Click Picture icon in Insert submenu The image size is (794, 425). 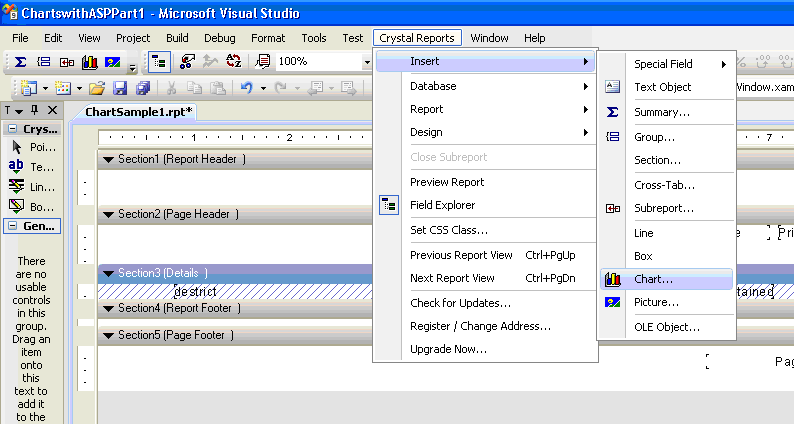pyautogui.click(x=613, y=302)
